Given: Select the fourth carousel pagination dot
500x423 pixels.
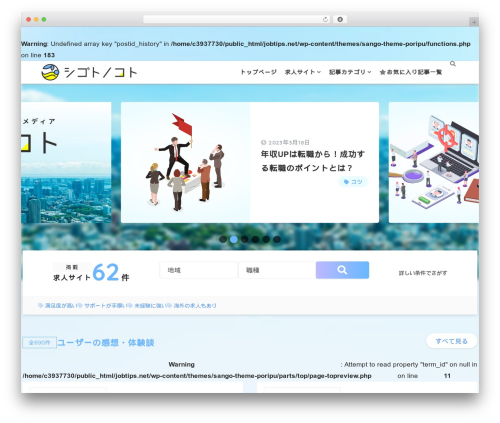Looking at the screenshot, I should [x=255, y=239].
